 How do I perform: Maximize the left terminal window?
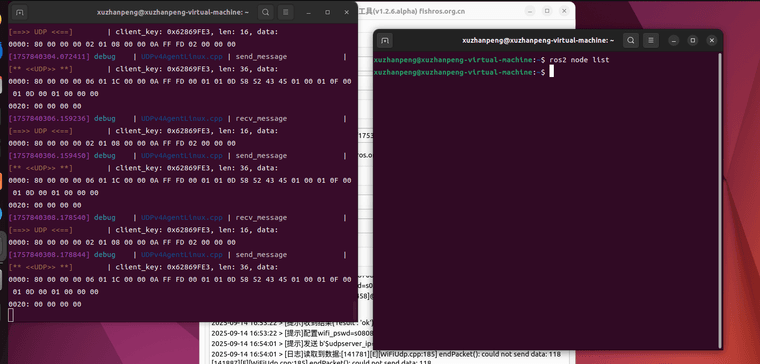[328, 12]
